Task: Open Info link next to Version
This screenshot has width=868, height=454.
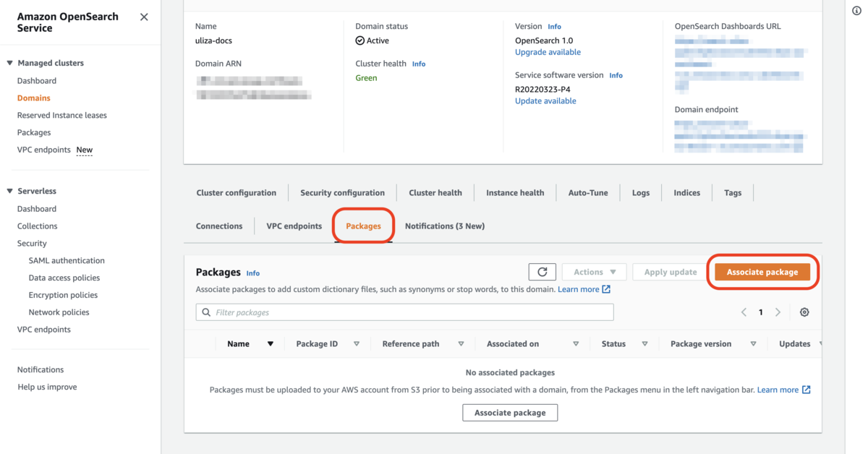Action: coord(554,27)
